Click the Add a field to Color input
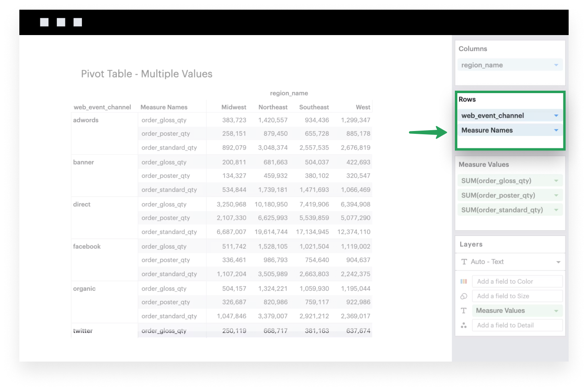The height and width of the screenshot is (391, 588). 517,281
